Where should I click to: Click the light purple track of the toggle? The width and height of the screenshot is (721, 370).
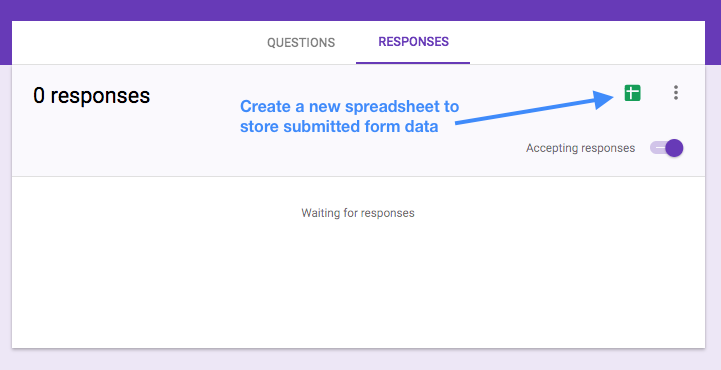tap(657, 148)
